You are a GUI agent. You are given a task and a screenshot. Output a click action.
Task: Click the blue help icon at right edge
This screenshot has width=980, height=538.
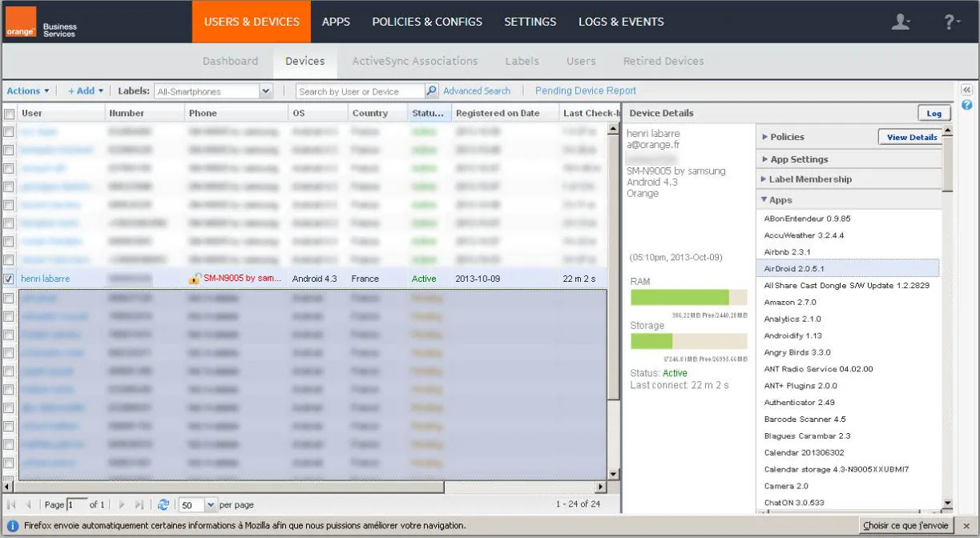966,105
